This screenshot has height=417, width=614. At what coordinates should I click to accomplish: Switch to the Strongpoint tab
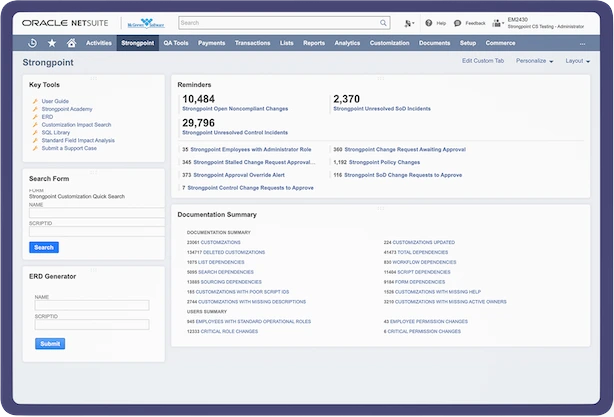pyautogui.click(x=136, y=43)
